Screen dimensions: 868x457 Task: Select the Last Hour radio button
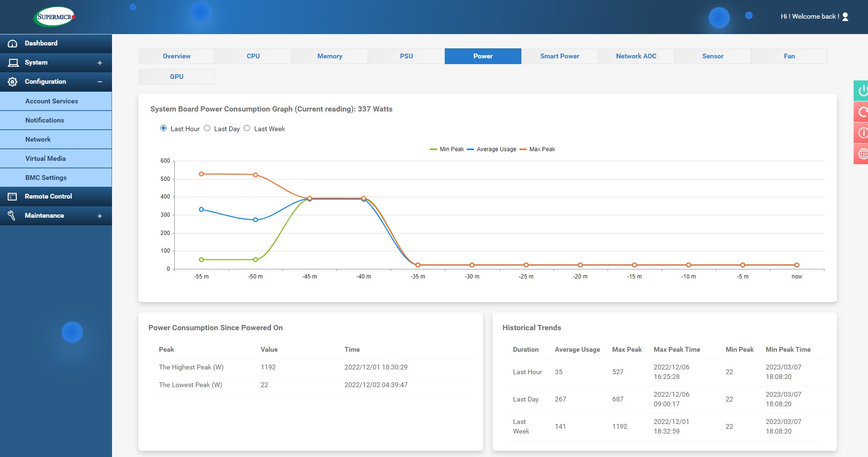coord(164,128)
